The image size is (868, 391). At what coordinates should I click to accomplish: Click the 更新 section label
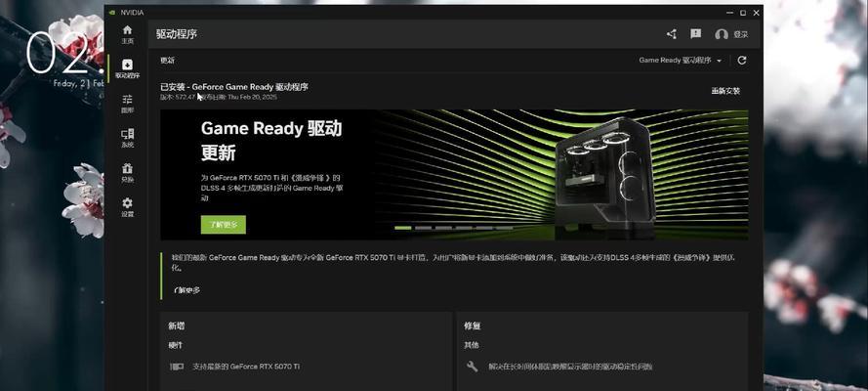tap(167, 61)
